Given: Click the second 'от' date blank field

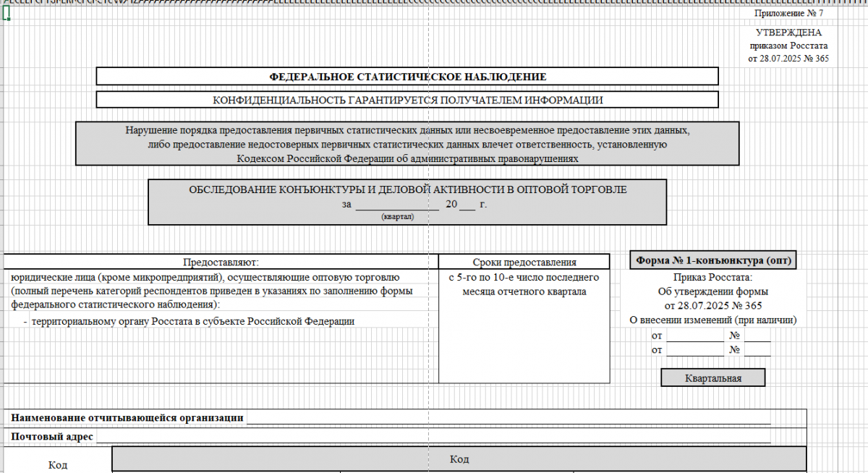Looking at the screenshot, I should pos(694,350).
